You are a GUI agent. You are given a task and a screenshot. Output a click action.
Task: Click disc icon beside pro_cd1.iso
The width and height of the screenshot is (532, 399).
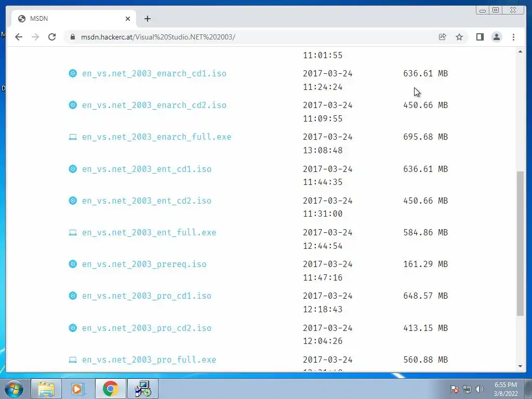click(73, 296)
